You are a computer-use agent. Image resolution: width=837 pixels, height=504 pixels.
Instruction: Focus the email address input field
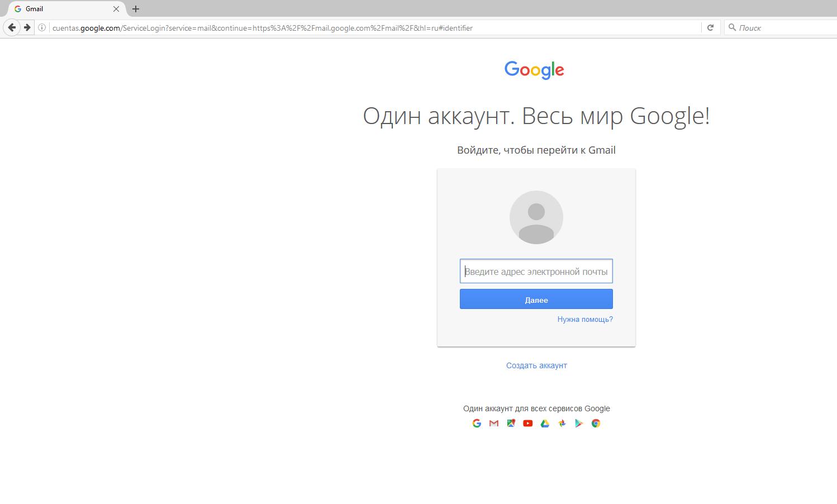[536, 272]
